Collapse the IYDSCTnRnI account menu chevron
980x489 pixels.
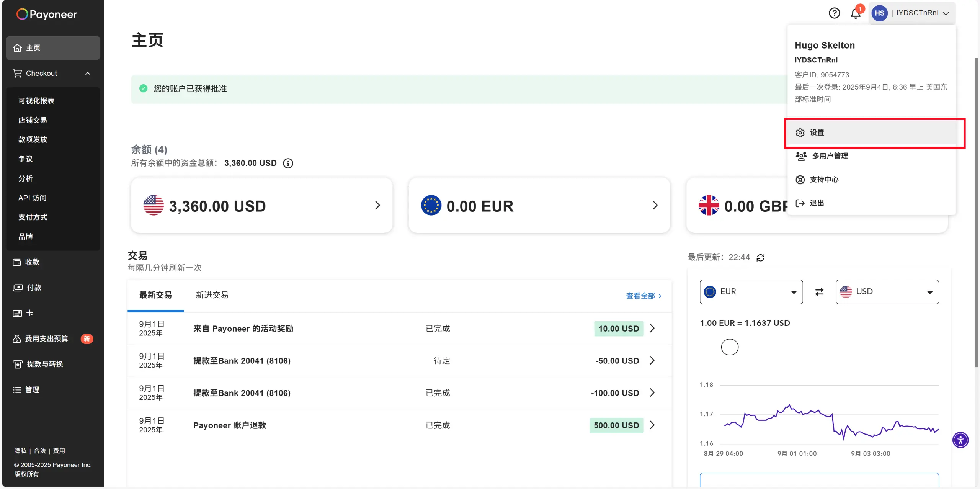pyautogui.click(x=946, y=13)
